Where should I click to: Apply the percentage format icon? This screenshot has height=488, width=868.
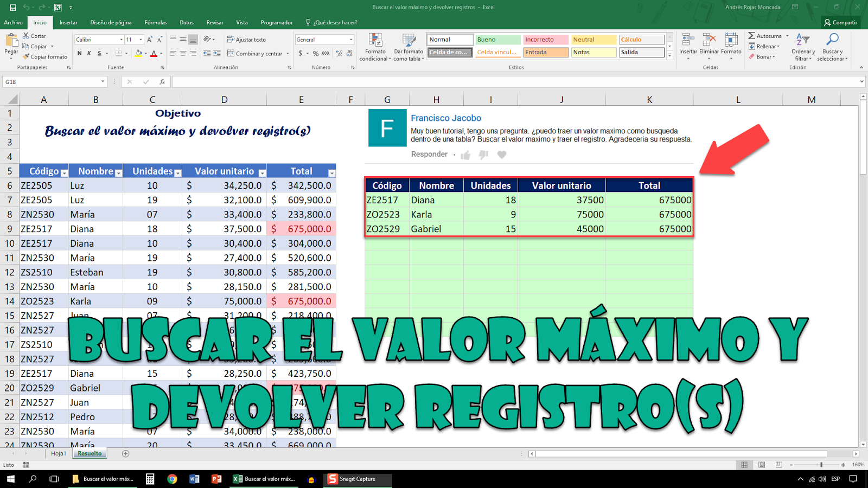click(x=315, y=54)
